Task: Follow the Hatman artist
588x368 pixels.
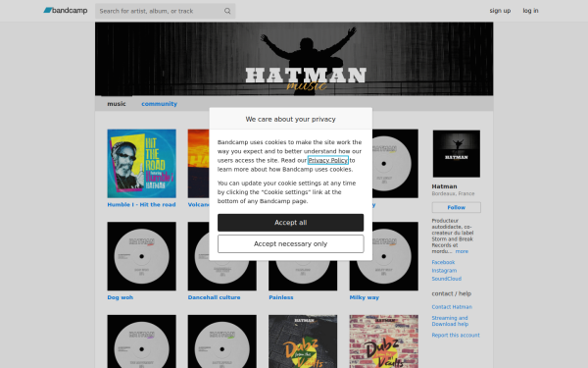Action: 457,207
